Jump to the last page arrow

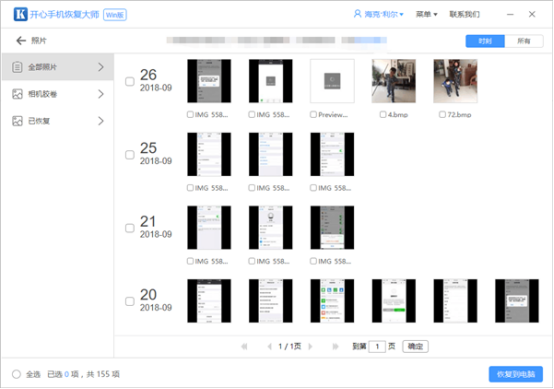335,347
